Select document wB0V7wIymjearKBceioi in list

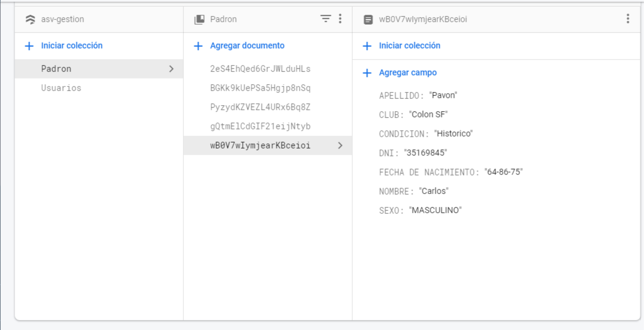268,146
